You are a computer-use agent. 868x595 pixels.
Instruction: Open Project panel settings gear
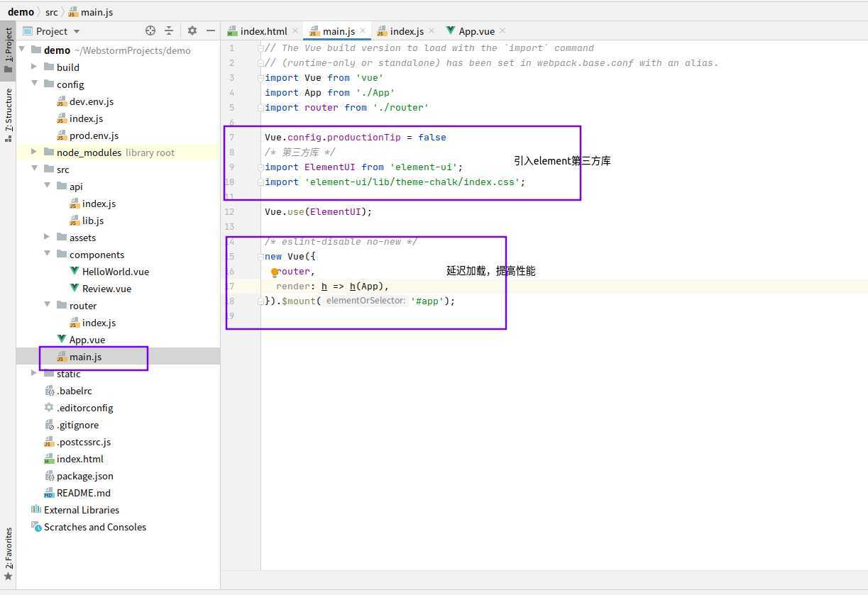click(192, 30)
